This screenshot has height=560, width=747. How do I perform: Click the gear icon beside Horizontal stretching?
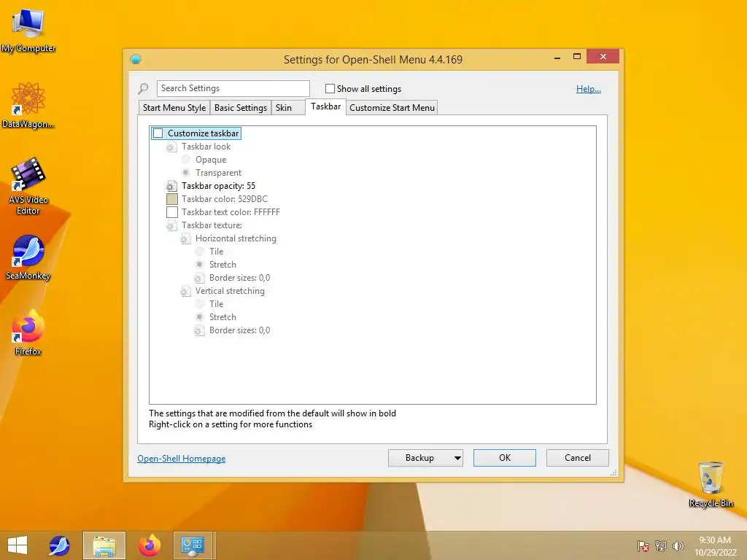click(x=185, y=239)
